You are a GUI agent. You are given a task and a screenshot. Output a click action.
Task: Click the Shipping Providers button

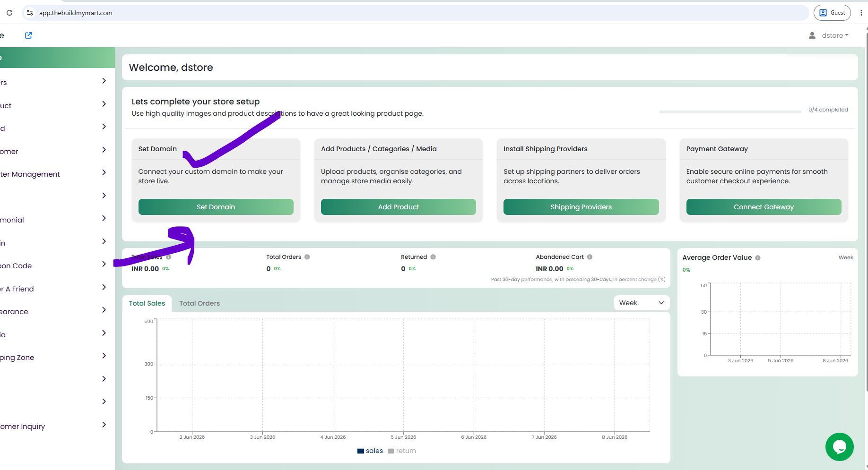click(x=581, y=207)
